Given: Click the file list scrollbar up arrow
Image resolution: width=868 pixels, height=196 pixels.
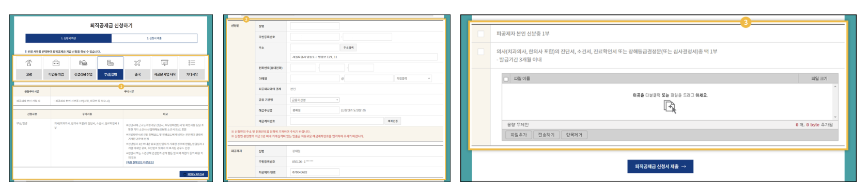Looking at the screenshot, I should [835, 87].
